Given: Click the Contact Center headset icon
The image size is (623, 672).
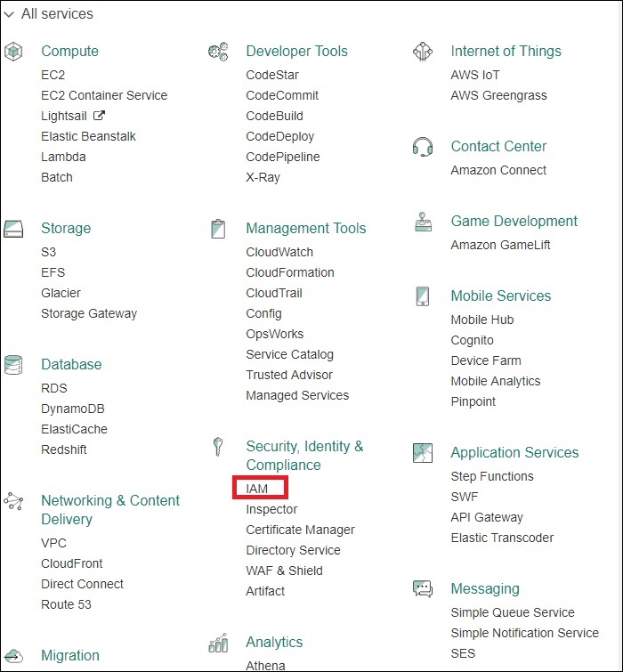Looking at the screenshot, I should tap(423, 147).
